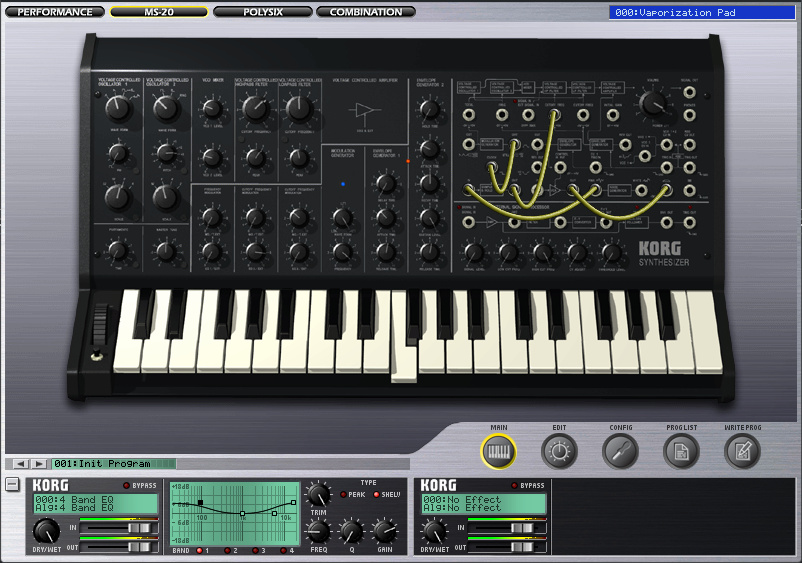The height and width of the screenshot is (563, 802).
Task: Open the 001:Init Program name selector
Action: point(114,464)
